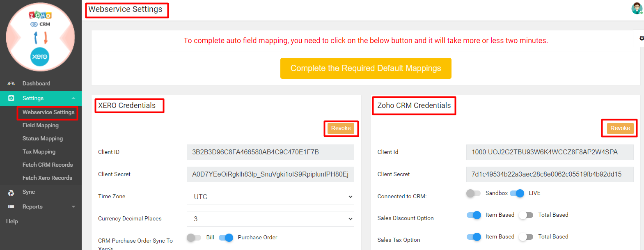Open the gear settings panel icon
644x250 pixels.
click(x=641, y=38)
